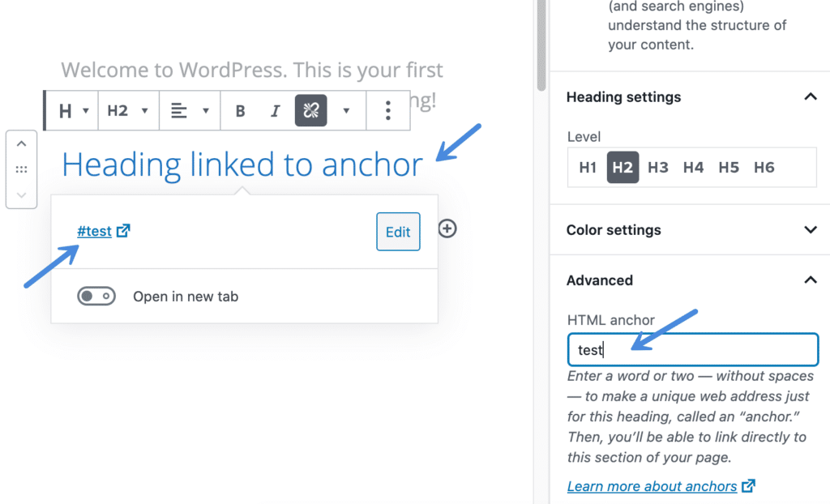
Task: Toggle the Open in new tab switch
Action: pos(96,297)
